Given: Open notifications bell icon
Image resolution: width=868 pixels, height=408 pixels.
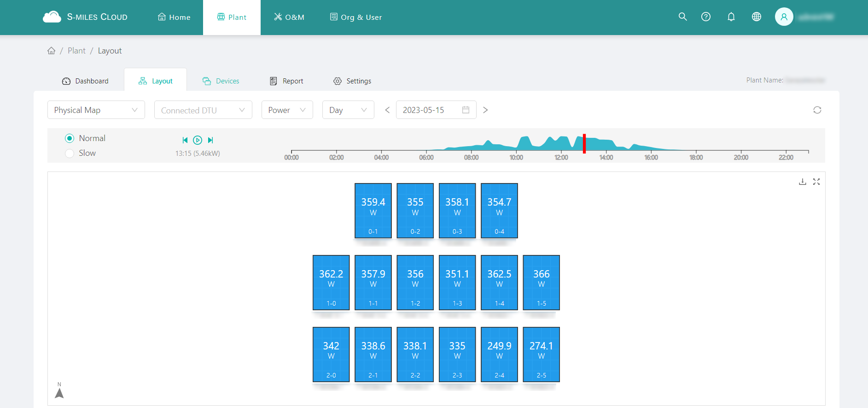Looking at the screenshot, I should pyautogui.click(x=731, y=17).
